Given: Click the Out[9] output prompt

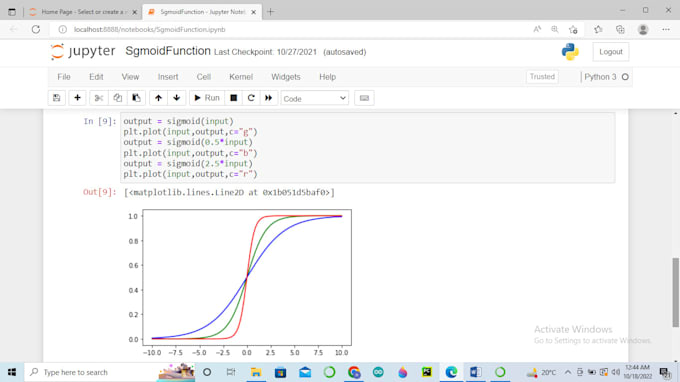Looking at the screenshot, I should coord(99,192).
